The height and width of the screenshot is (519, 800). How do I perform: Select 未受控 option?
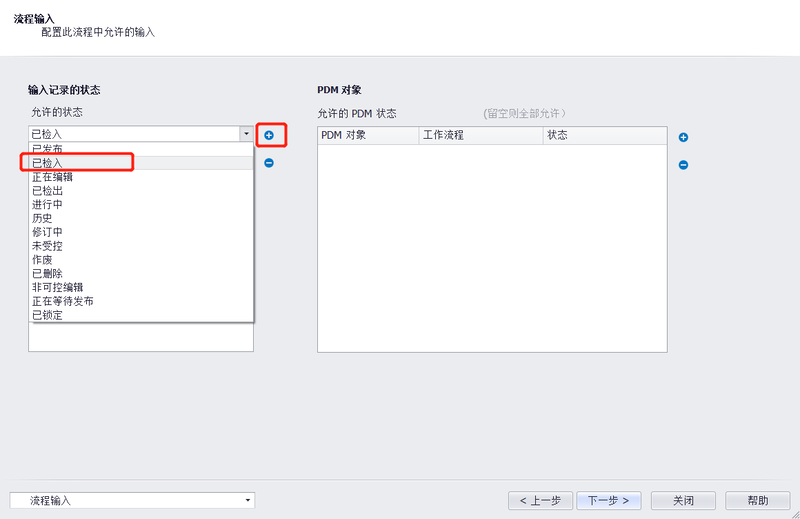[x=141, y=245]
